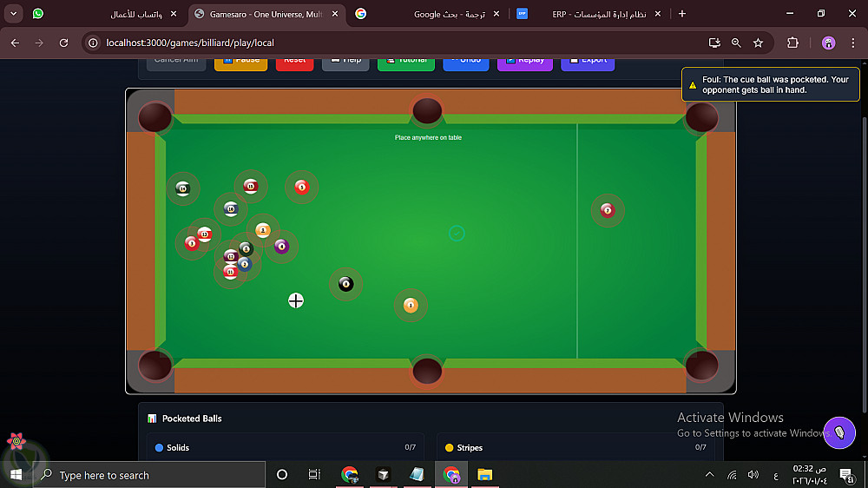
Task: View site information for localhost
Action: [x=94, y=43]
